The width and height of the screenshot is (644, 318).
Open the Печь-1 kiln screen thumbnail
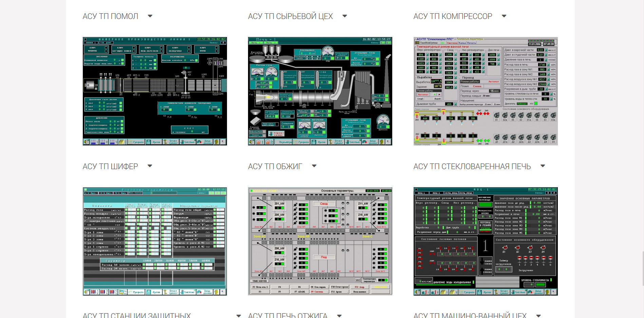(320, 91)
